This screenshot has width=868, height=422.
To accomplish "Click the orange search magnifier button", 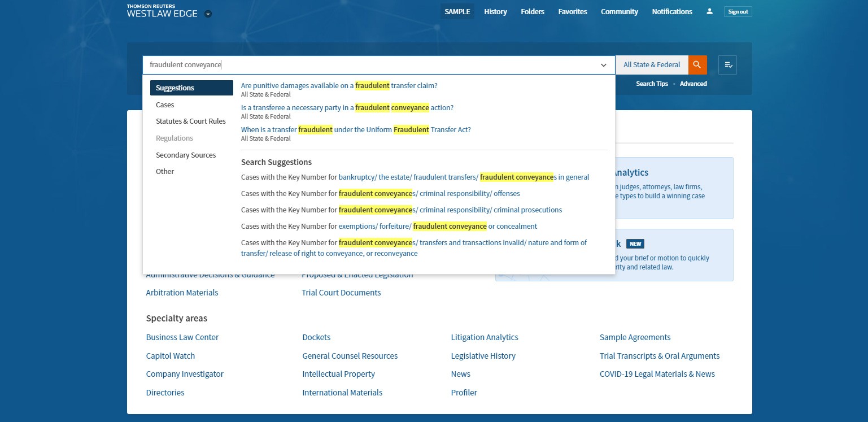I will tap(697, 65).
